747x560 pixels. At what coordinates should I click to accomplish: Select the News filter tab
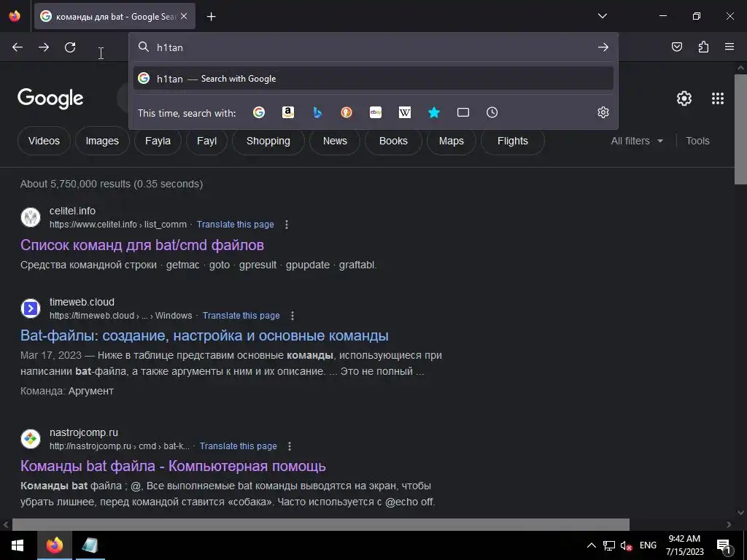[x=335, y=141]
